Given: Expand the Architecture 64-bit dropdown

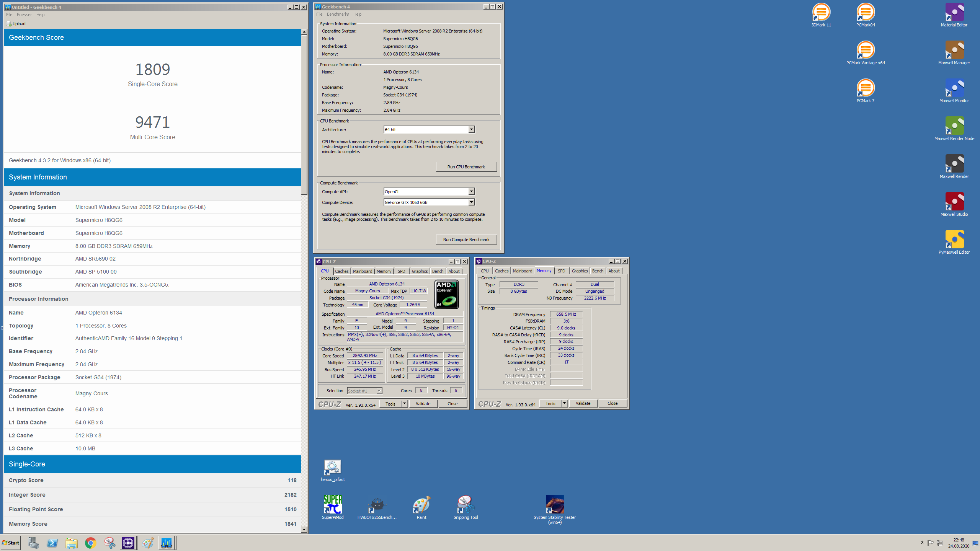Looking at the screenshot, I should click(x=471, y=130).
